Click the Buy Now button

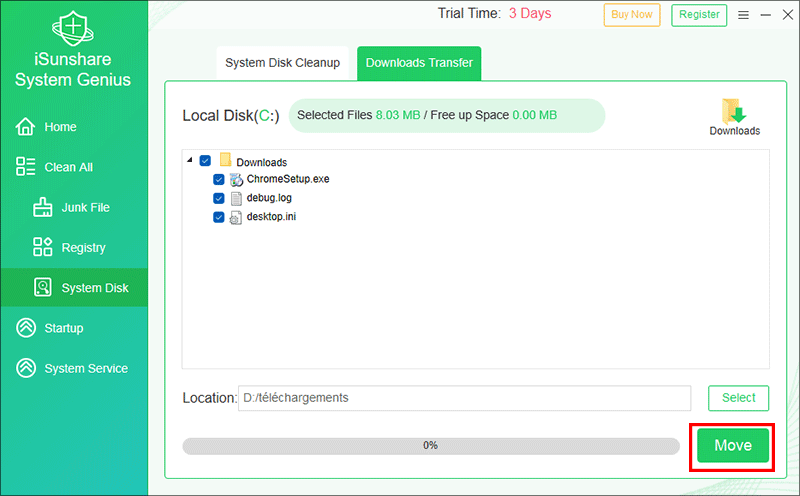[x=632, y=14]
